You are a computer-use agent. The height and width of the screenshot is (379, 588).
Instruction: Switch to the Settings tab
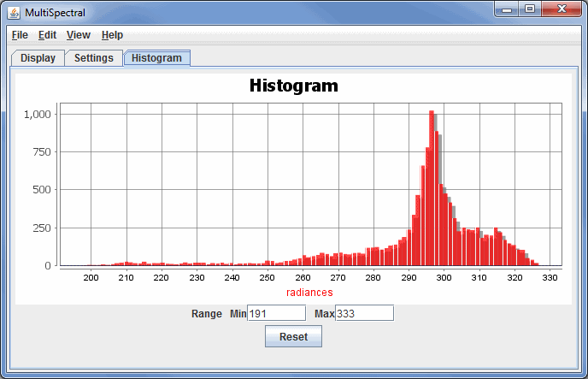click(94, 58)
